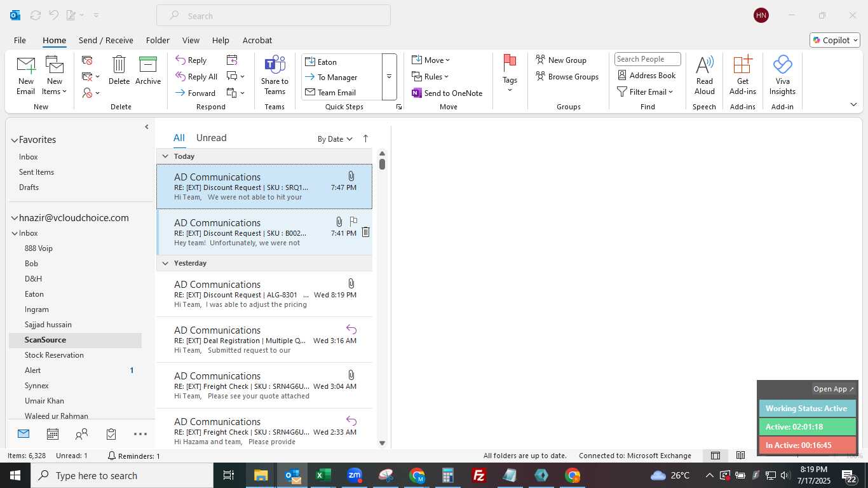Open the Tags flag menu

(x=510, y=74)
